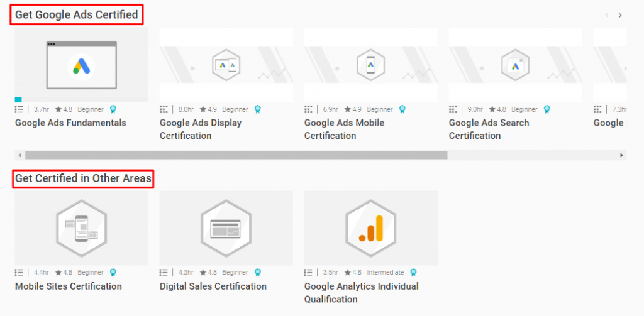The width and height of the screenshot is (644, 316).
Task: Click the 3.5hr duration text
Action: pyautogui.click(x=331, y=273)
